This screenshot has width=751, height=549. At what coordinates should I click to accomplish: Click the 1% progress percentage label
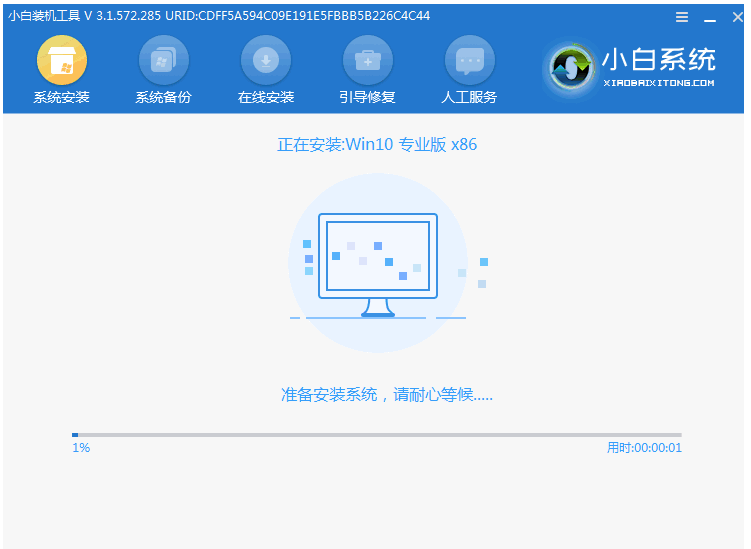tap(81, 448)
